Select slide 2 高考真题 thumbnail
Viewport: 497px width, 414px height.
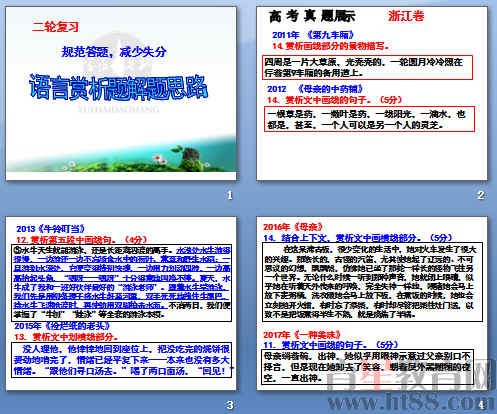pyautogui.click(x=372, y=94)
